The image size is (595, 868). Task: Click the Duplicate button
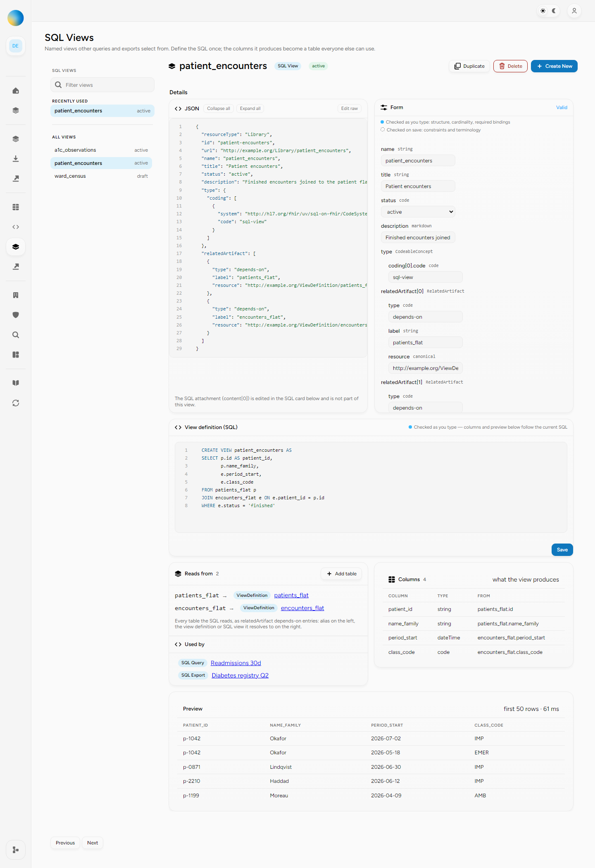tap(469, 66)
